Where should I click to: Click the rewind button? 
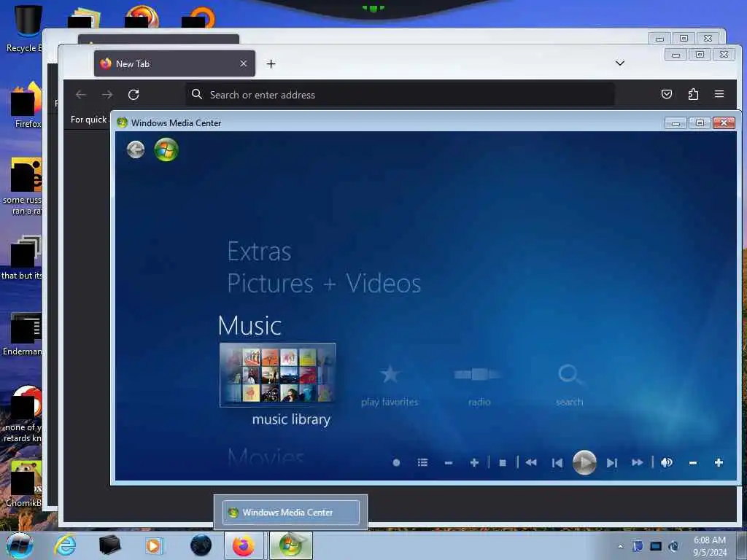click(531, 462)
